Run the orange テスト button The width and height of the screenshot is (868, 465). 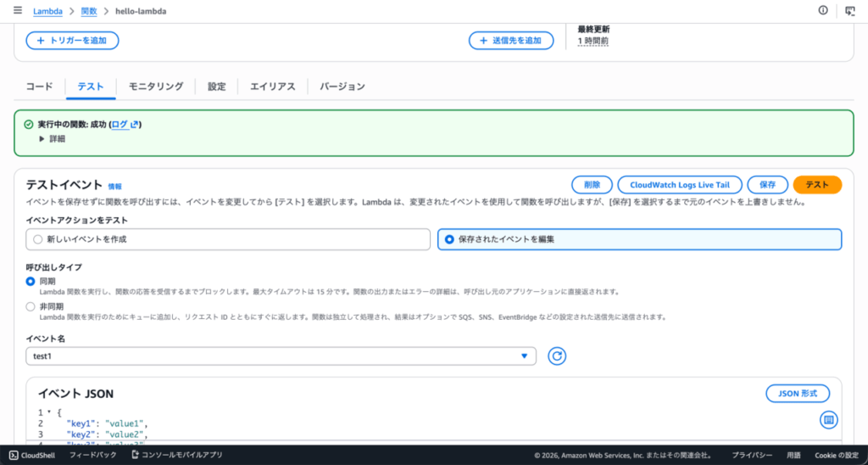(x=818, y=185)
